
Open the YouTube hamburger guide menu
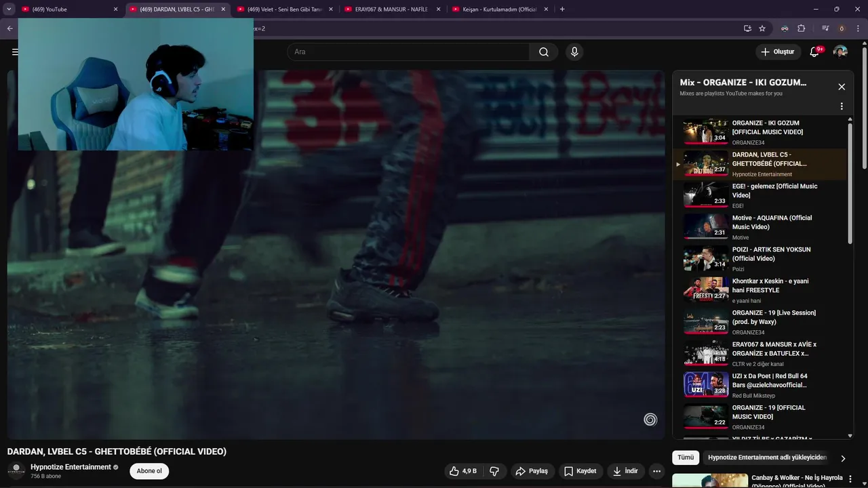[x=15, y=52]
